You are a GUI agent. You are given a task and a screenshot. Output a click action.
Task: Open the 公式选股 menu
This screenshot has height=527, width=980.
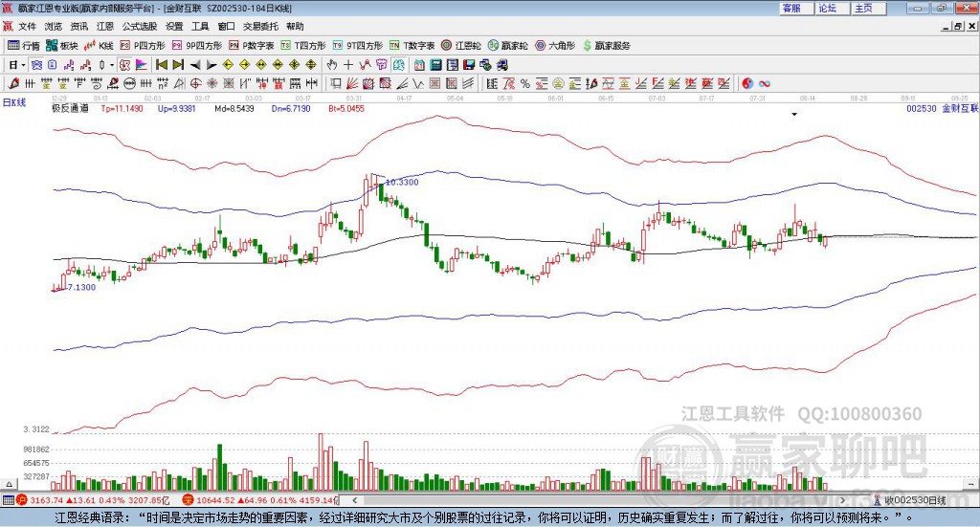tap(140, 26)
